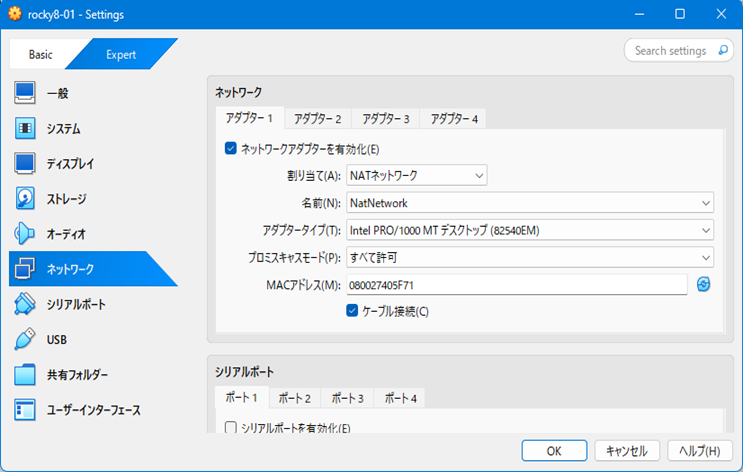743x472 pixels.
Task: Open help with ヘルプ(H) button
Action: (700, 451)
